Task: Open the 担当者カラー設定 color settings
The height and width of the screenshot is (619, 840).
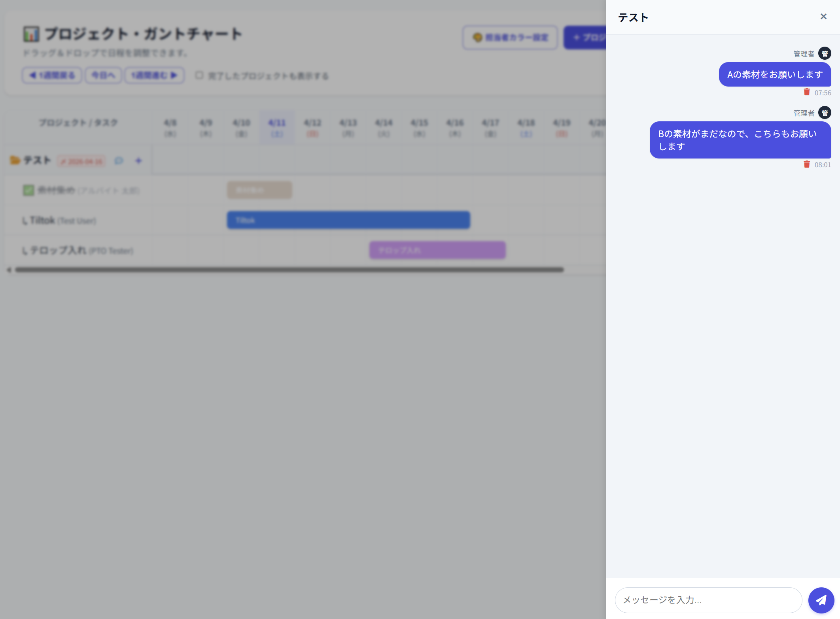Action: (510, 37)
